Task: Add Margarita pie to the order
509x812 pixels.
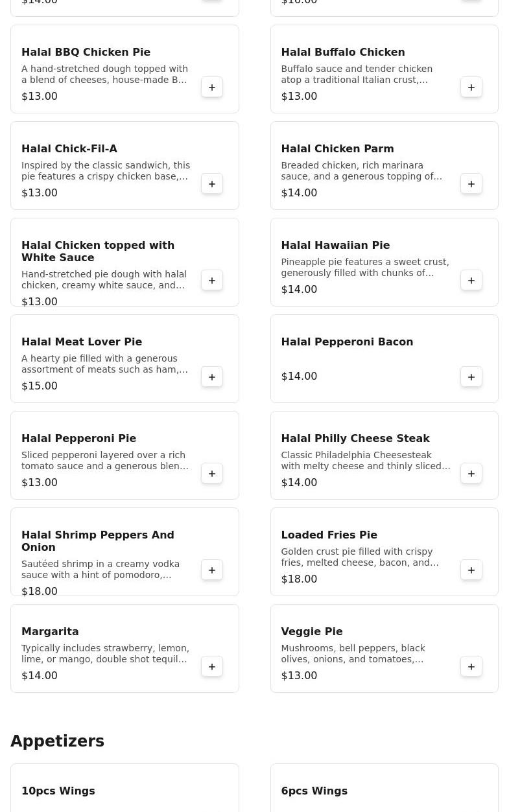Action: point(212,667)
